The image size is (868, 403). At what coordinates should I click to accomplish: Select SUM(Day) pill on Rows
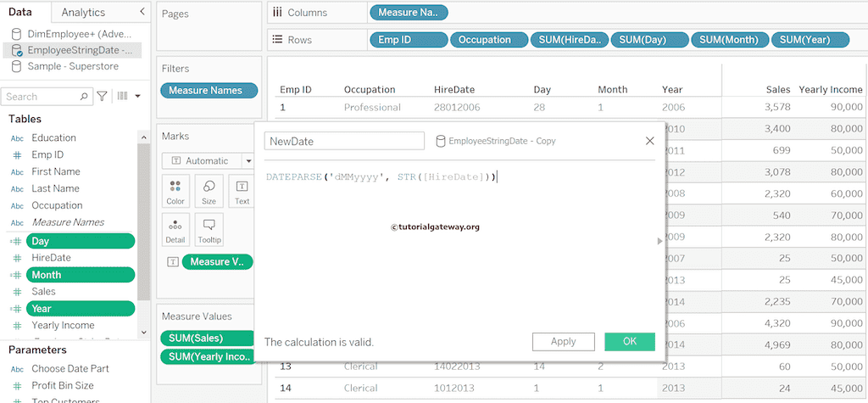point(650,39)
